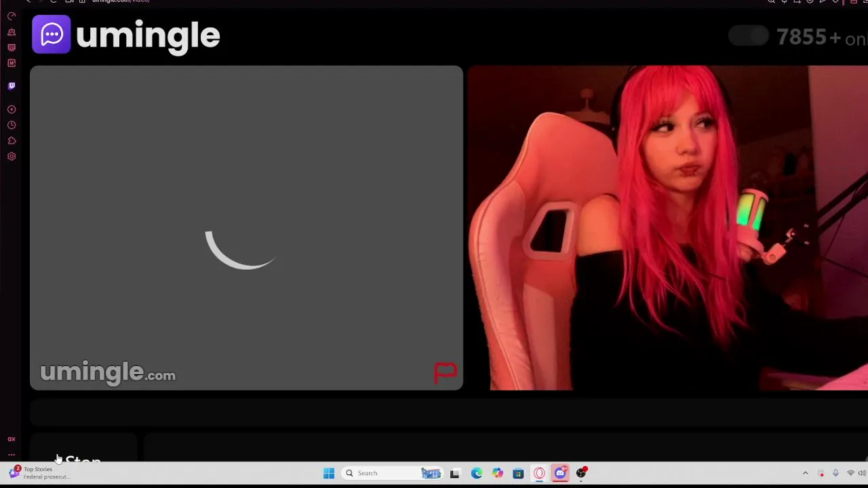Open Task View in the taskbar
Viewport: 868px width, 488px height.
[454, 473]
